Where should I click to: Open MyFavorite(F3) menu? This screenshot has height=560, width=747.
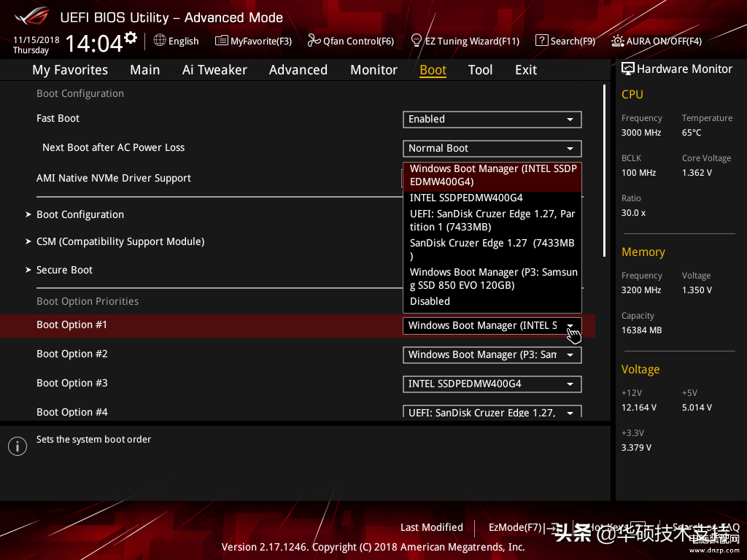coord(253,41)
